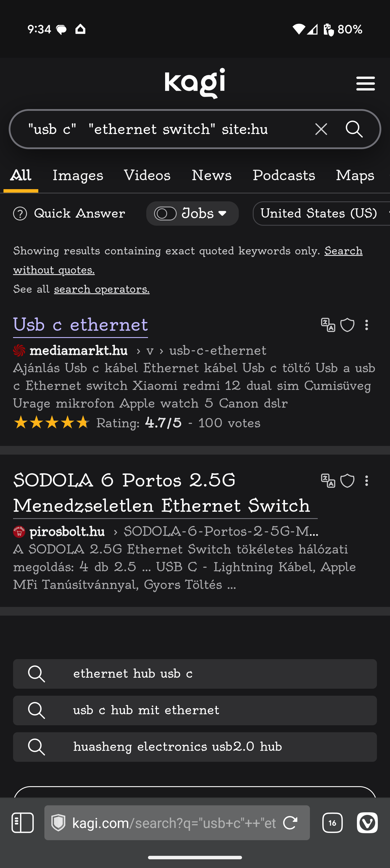390x868 pixels.
Task: Click the Search without quotes link
Action: coord(343,251)
